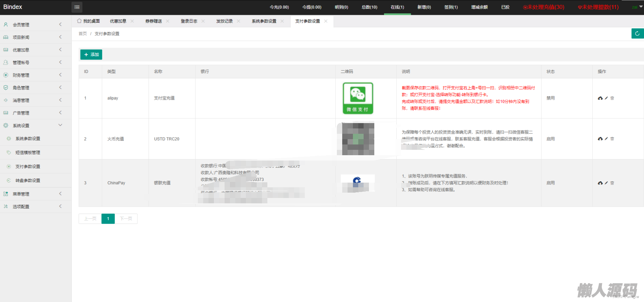The image size is (644, 302).
Task: Open the user account dropdown arrow
Action: coord(641,7)
